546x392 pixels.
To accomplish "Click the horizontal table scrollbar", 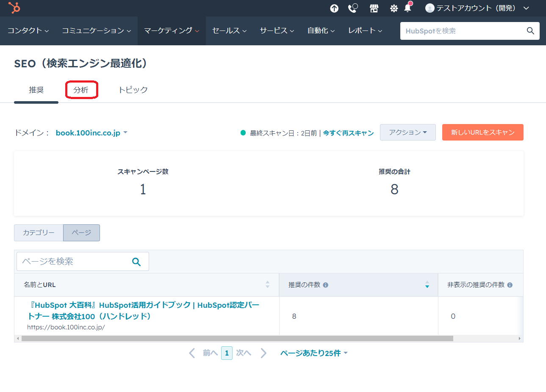I will [237, 339].
